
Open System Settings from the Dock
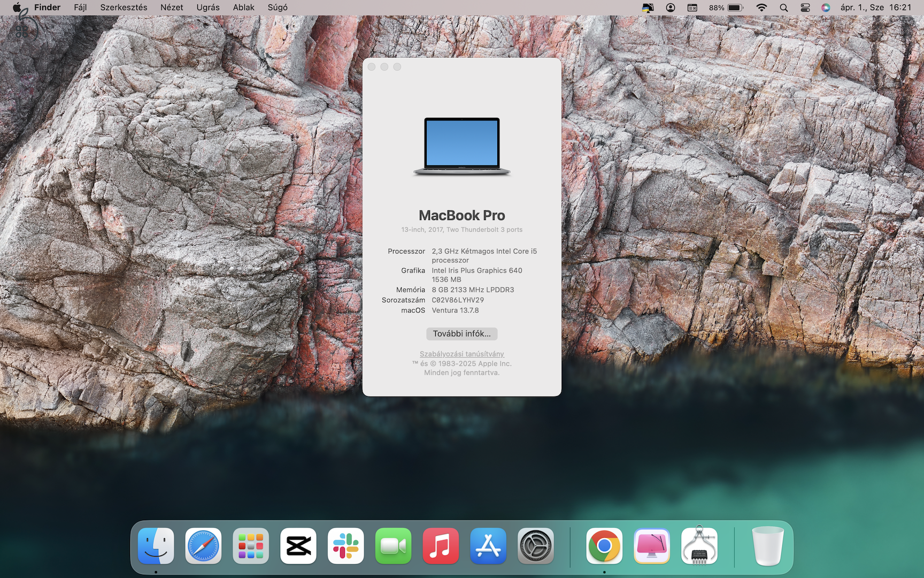pos(535,546)
